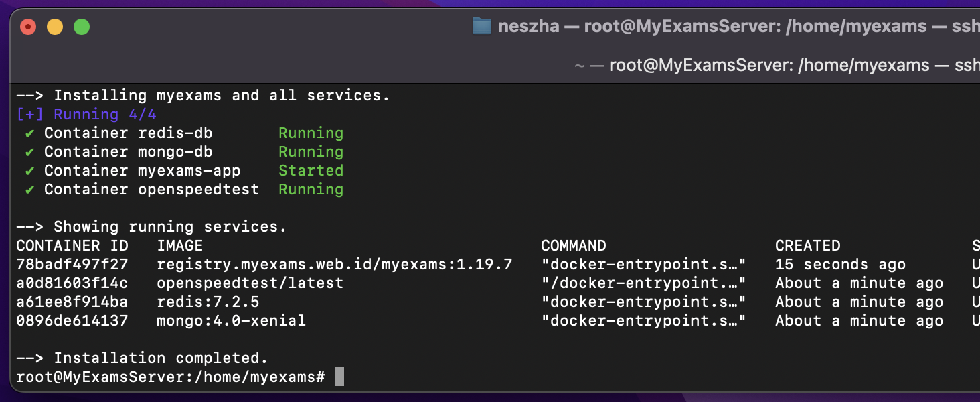Click the 'Running' status of openspeedtest
Screen dimensions: 980x402
311,190
